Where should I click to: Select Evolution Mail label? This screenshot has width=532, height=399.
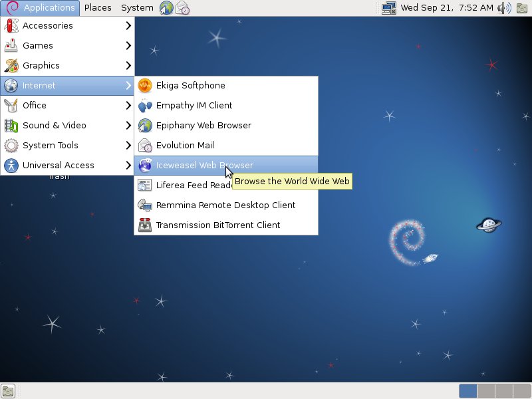[185, 145]
